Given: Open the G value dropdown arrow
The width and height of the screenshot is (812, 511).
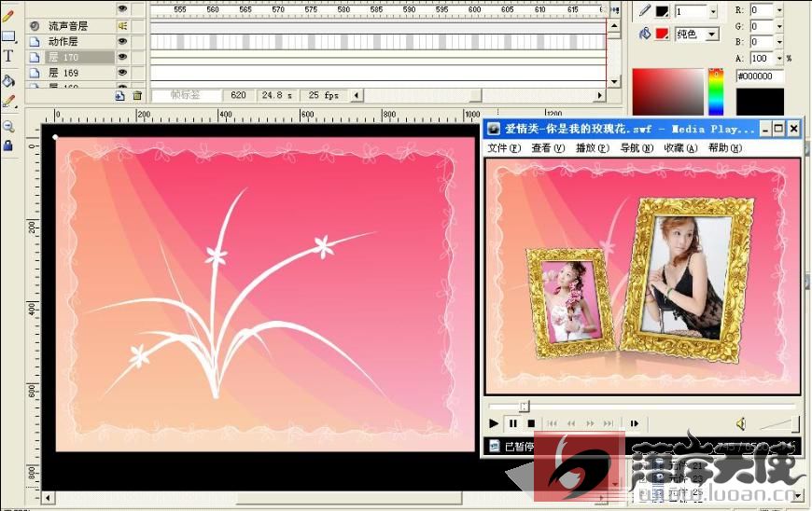Looking at the screenshot, I should 778,26.
